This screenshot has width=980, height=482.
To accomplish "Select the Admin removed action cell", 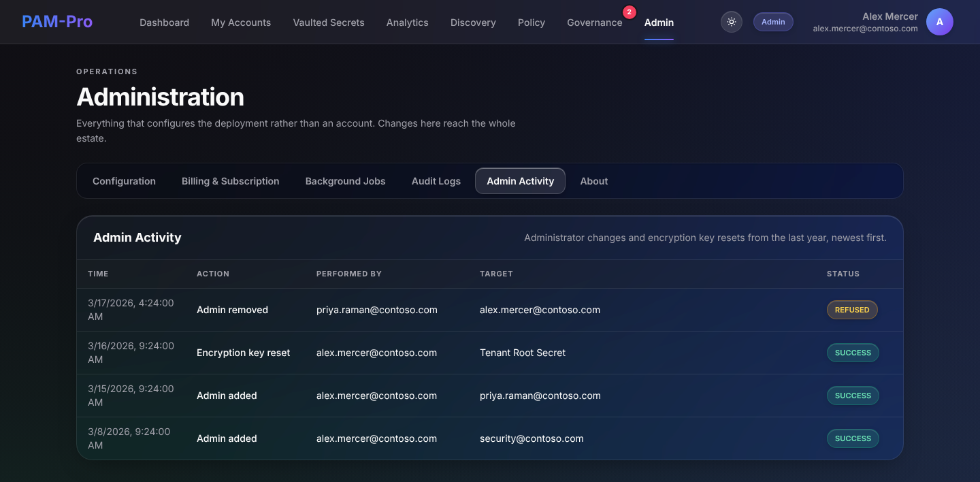I will 233,310.
